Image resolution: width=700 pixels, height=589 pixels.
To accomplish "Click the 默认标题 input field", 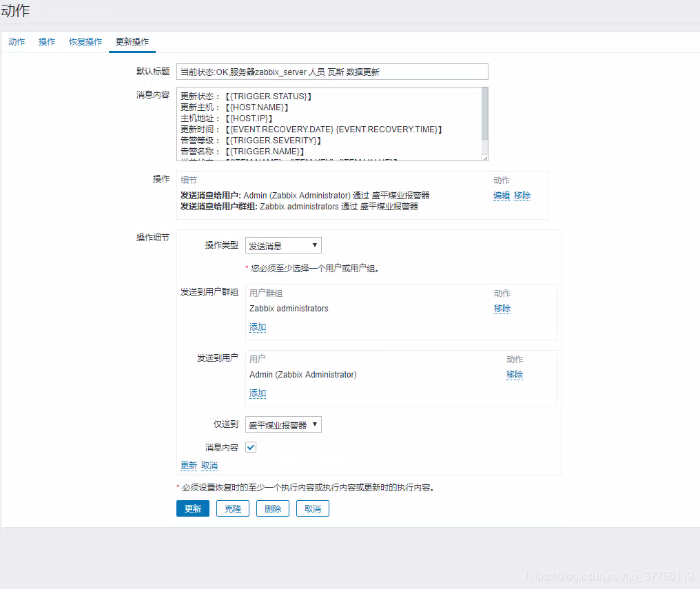I will (332, 72).
